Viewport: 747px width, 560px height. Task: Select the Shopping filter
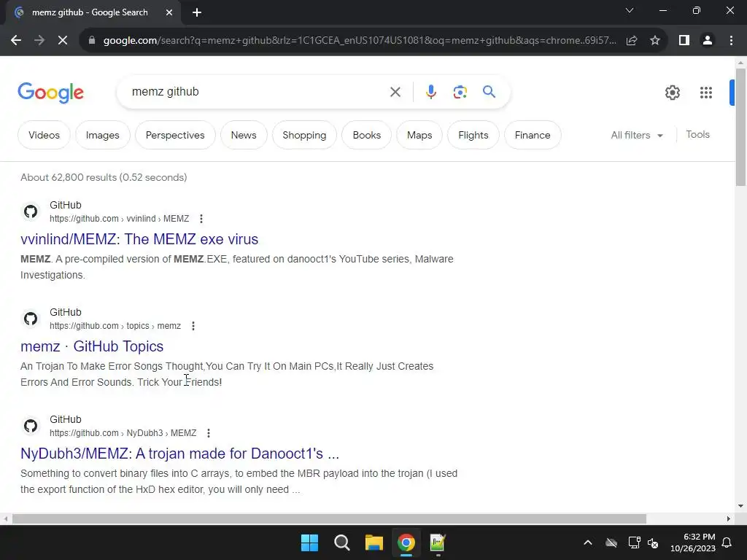coord(304,135)
